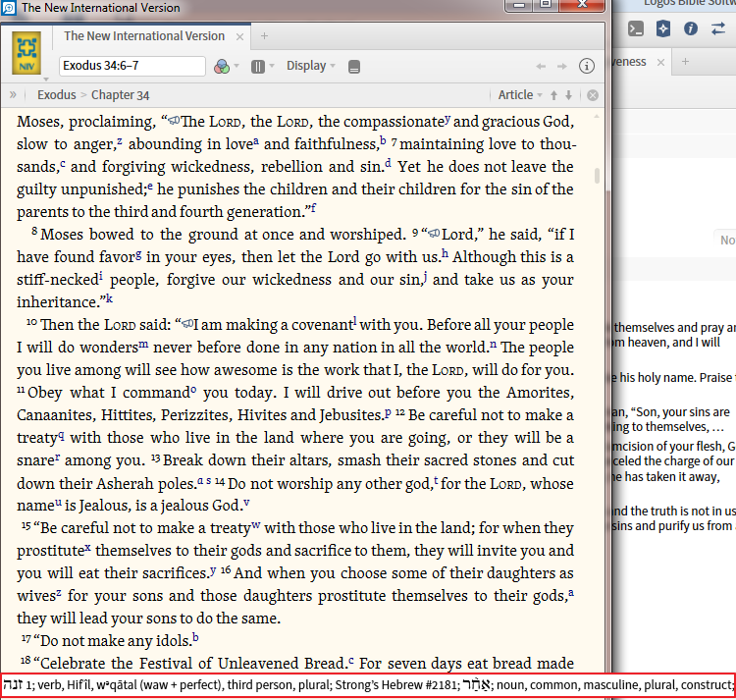Close the tab ending in "veness" in Logos
Image resolution: width=736 pixels, height=700 pixels.
click(x=660, y=63)
